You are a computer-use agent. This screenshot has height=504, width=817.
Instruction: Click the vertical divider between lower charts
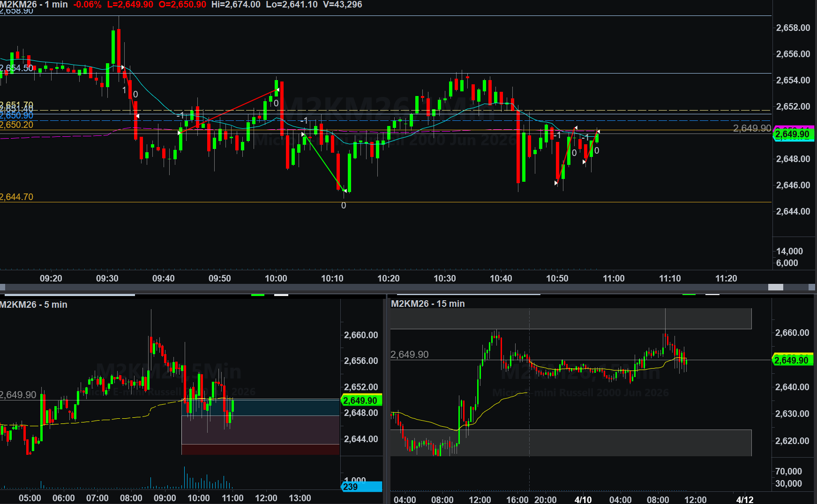387,398
